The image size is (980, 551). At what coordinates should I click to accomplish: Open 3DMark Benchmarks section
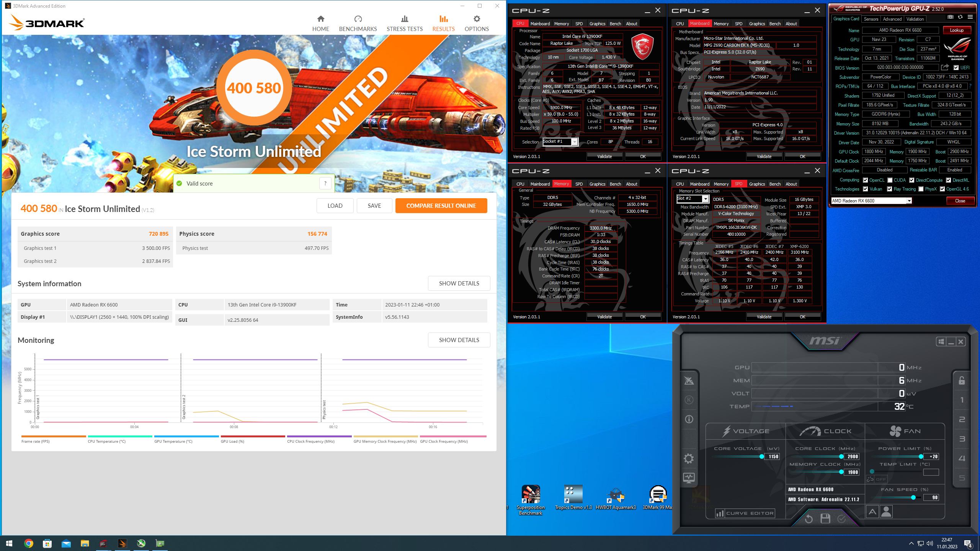pyautogui.click(x=358, y=23)
